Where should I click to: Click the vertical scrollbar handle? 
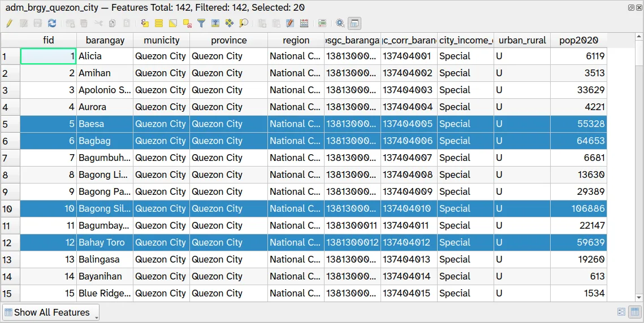tap(639, 53)
